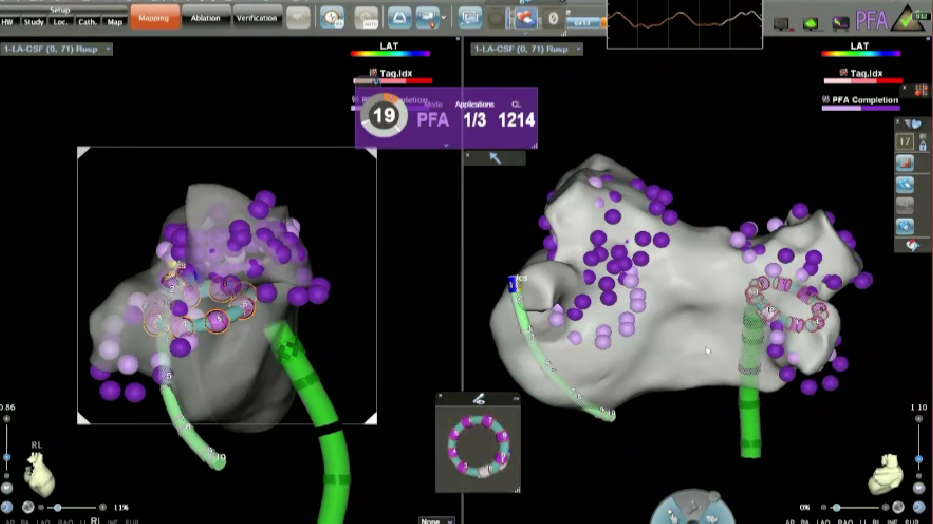933x524 pixels.
Task: Click the green monitor icon in top toolbar
Action: tap(811, 21)
